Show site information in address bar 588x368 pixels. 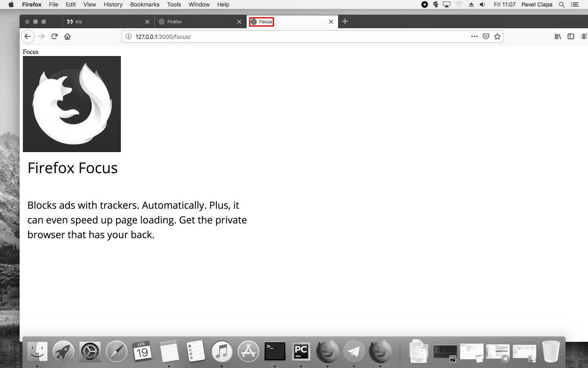(128, 36)
